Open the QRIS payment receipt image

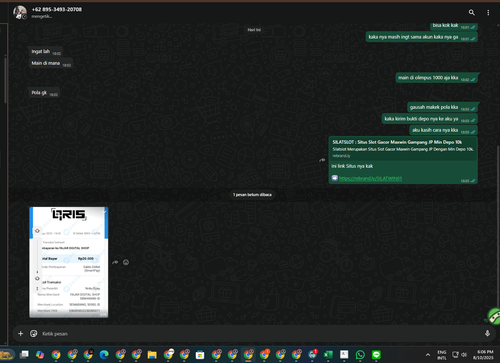69,262
